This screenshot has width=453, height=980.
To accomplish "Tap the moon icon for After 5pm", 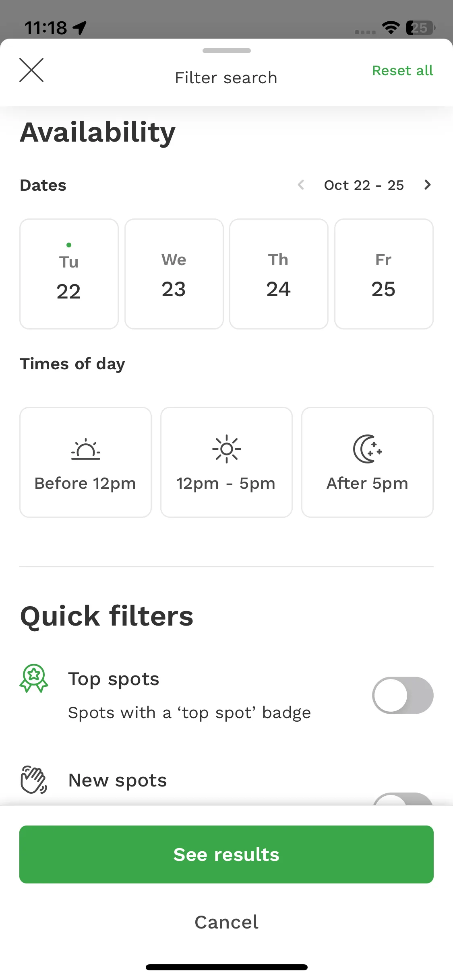I will 367,449.
